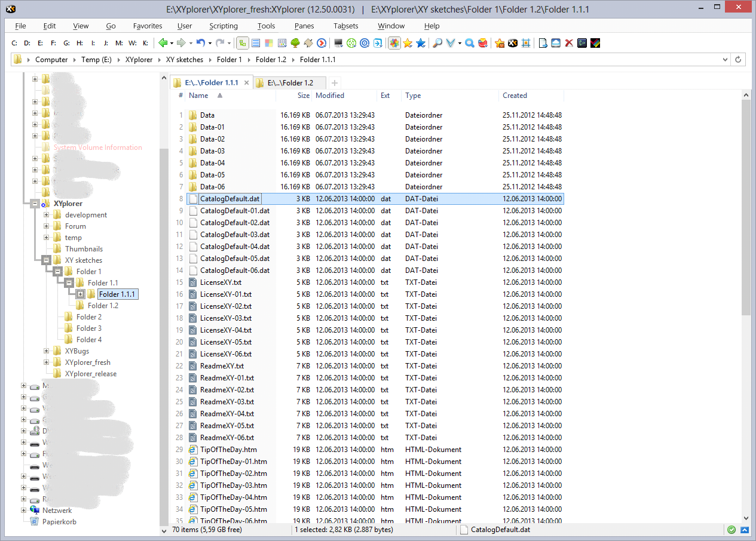Collapse the XYplorer node in the tree
The width and height of the screenshot is (756, 541).
tap(35, 204)
